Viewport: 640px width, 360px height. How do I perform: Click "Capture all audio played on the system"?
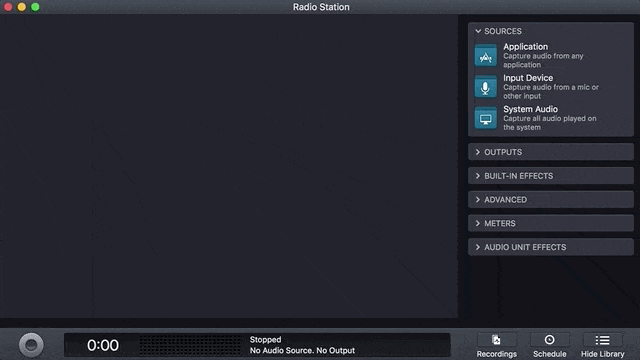pyautogui.click(x=549, y=123)
